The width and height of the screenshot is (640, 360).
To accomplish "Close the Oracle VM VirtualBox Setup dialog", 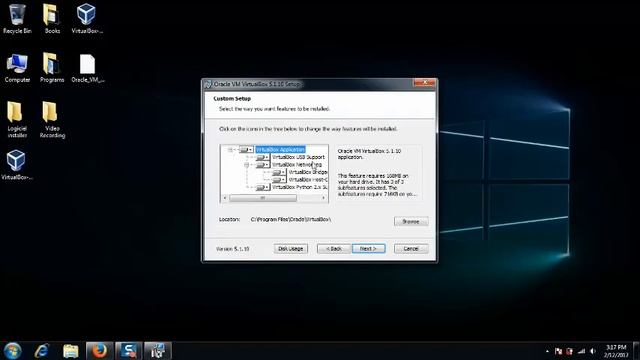I will point(424,83).
